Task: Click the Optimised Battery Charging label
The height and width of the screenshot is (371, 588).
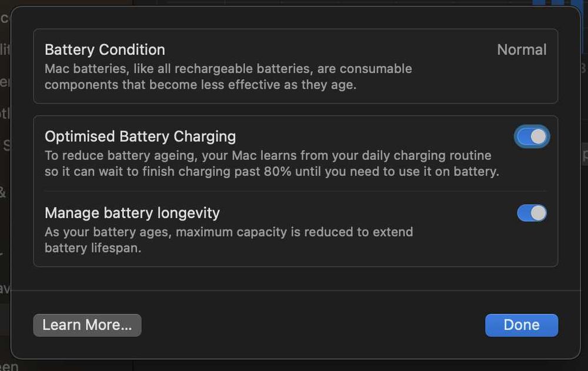Action: pyautogui.click(x=140, y=136)
